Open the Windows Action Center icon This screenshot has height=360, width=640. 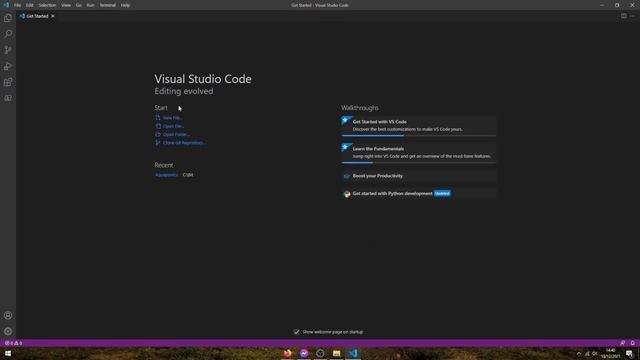(629, 353)
